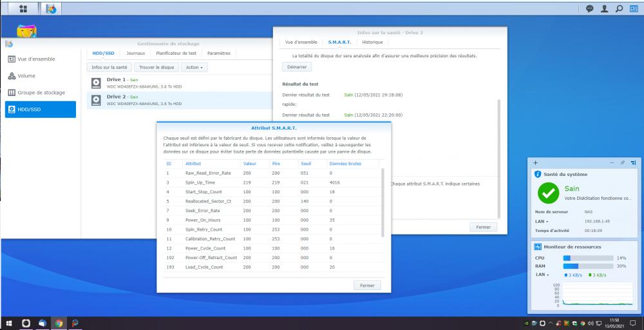Open the DSM notifications speech bubble
This screenshot has height=330, width=644.
point(589,8)
